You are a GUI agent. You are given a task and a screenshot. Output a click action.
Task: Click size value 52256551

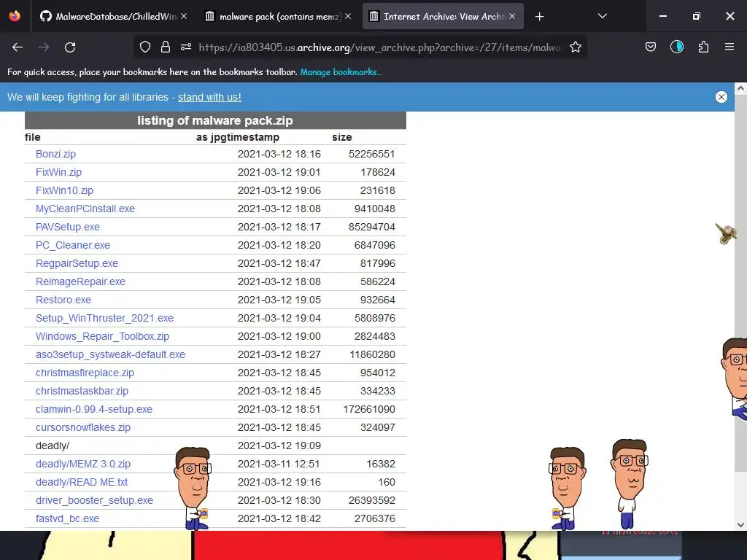371,154
